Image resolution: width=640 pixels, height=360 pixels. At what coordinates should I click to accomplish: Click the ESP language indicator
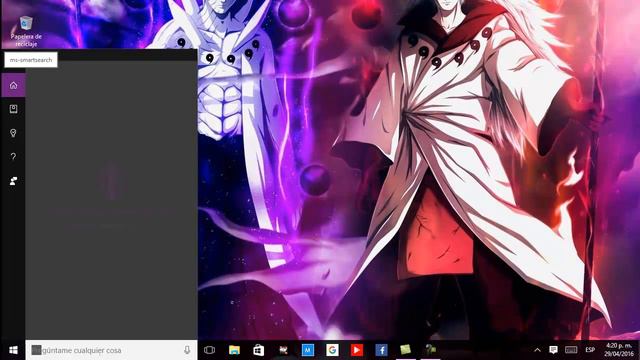coord(590,350)
